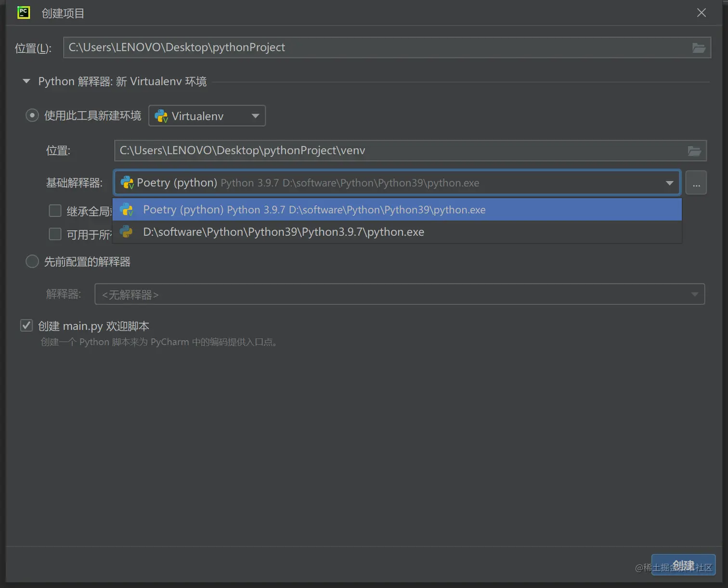
Task: Click the Python icon beside Python3.9.7 path option
Action: 126,232
